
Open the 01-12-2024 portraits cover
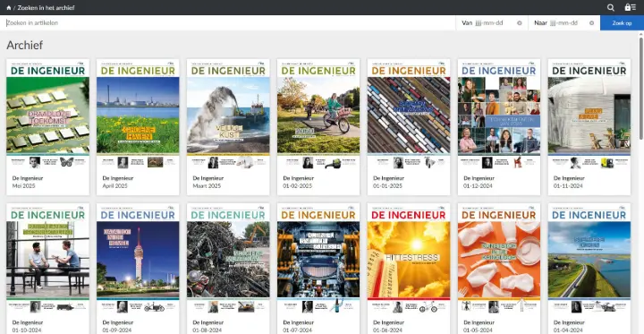click(x=499, y=114)
